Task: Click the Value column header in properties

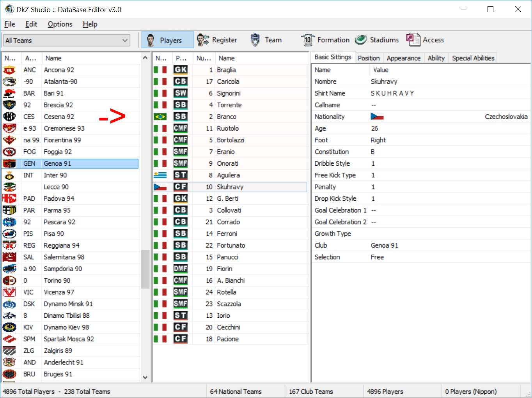Action: click(x=449, y=70)
